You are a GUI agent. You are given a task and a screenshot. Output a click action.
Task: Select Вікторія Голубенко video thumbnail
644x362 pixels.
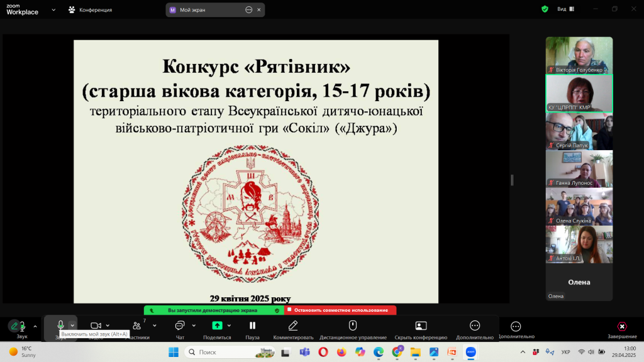[579, 55]
